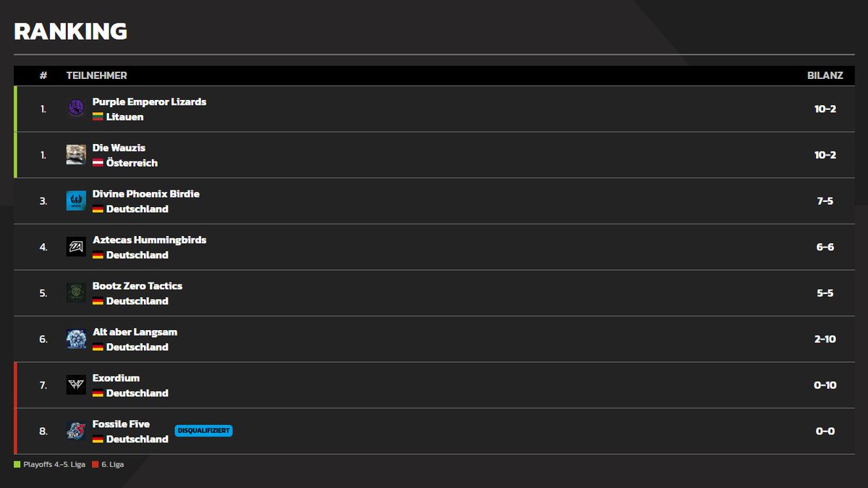The width and height of the screenshot is (868, 488).
Task: Click the Die Wauzis team logo
Action: click(x=76, y=155)
